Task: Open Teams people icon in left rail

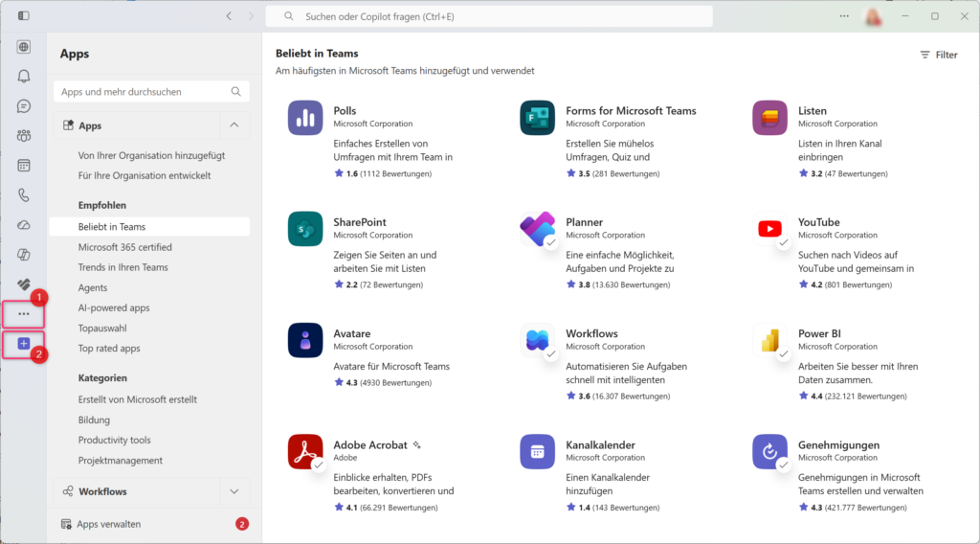Action: click(24, 136)
